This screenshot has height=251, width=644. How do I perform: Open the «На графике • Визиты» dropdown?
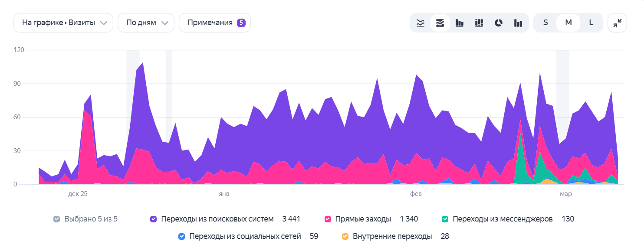coord(63,23)
